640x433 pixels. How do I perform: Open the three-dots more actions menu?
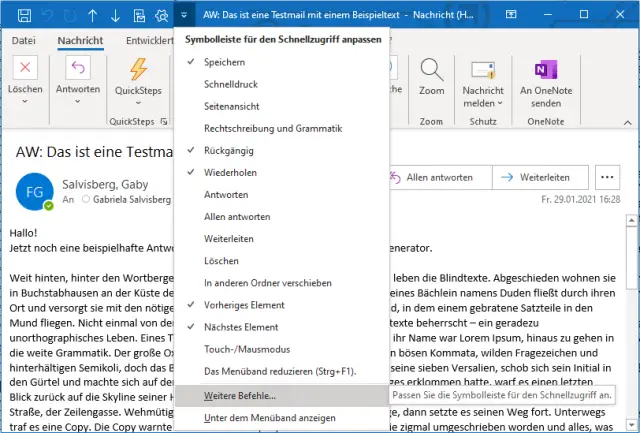607,176
